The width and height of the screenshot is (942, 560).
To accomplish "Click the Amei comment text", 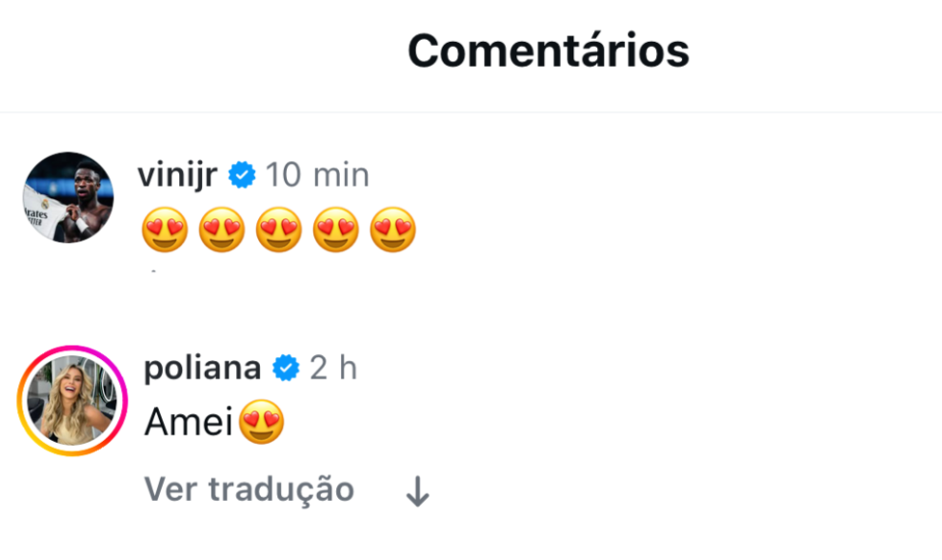I will coord(189,424).
